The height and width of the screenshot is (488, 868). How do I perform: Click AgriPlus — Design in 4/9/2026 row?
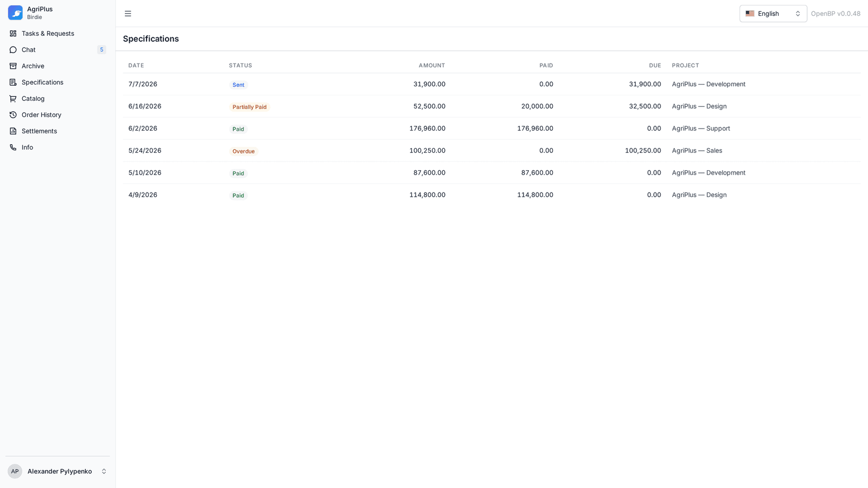click(699, 195)
